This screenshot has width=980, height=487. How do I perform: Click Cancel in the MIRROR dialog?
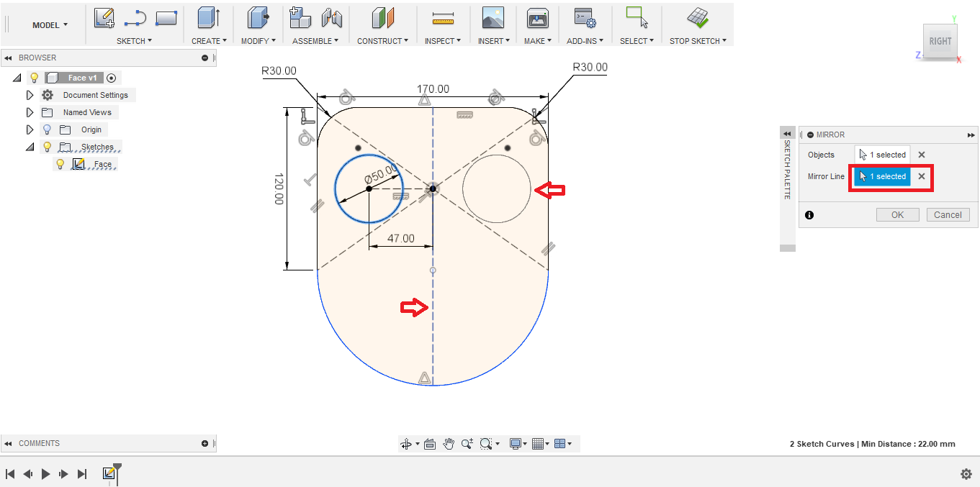click(948, 214)
